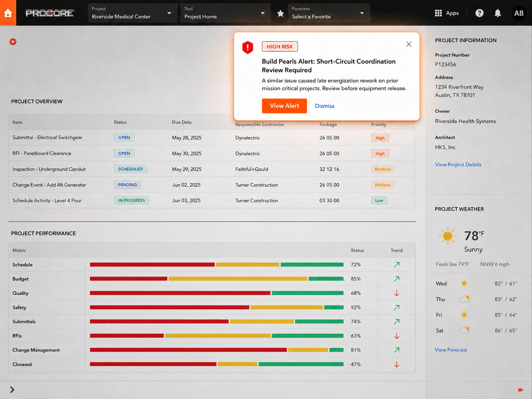532x399 pixels.
Task: Select the Change Management metric label
Action: pos(36,350)
